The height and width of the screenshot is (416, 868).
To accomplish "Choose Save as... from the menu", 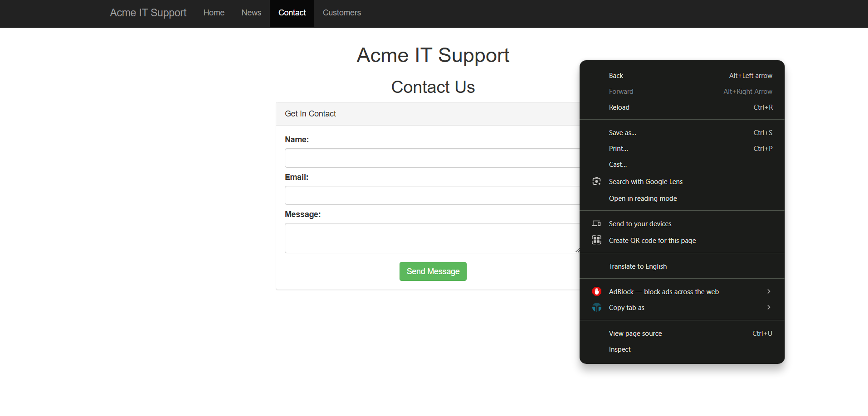I will tap(622, 133).
